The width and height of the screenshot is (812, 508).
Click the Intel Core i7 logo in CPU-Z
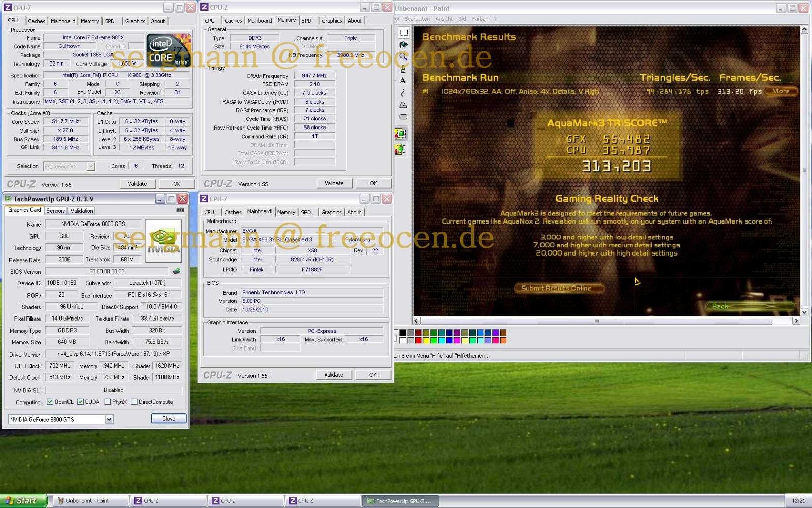coord(168,50)
